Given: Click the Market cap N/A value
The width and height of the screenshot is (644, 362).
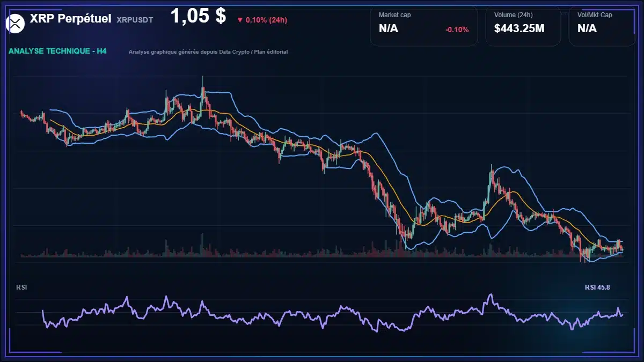Looking at the screenshot, I should (x=389, y=29).
